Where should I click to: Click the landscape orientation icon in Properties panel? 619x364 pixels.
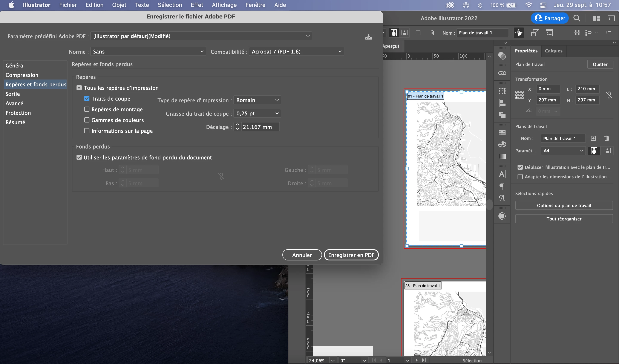coord(607,151)
